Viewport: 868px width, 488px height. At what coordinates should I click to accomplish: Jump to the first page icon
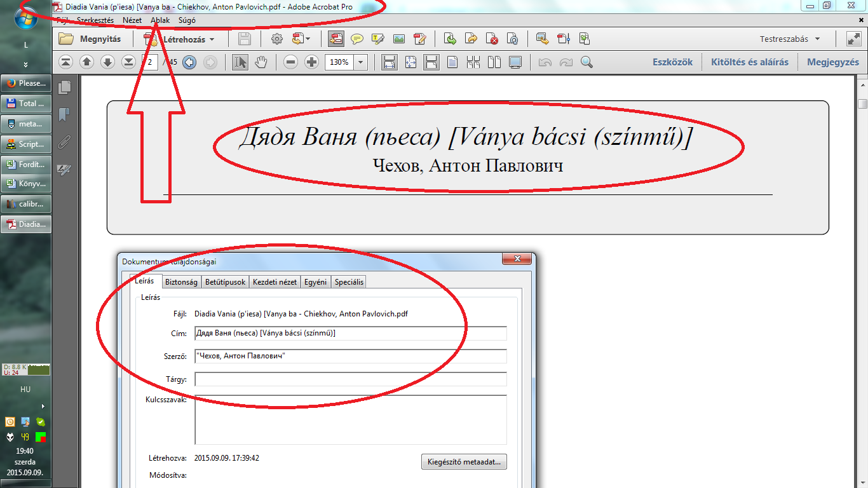[x=66, y=62]
